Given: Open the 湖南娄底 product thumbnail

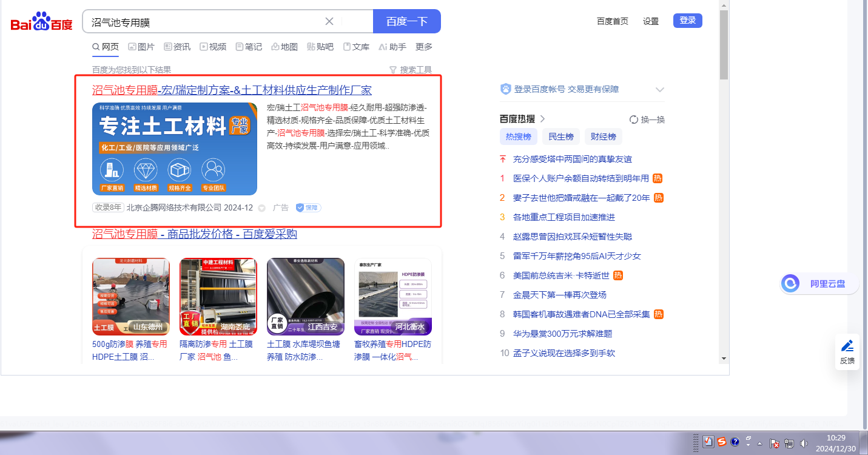Looking at the screenshot, I should 218,297.
